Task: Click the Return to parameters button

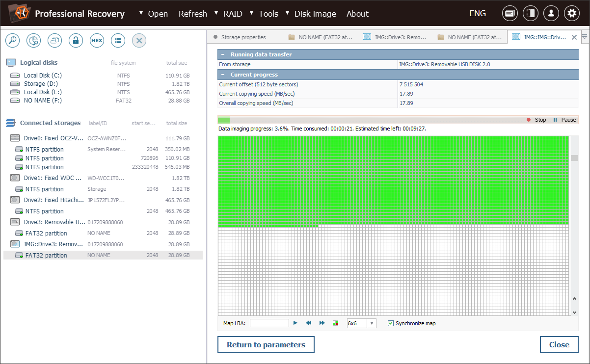Action: 266,345
